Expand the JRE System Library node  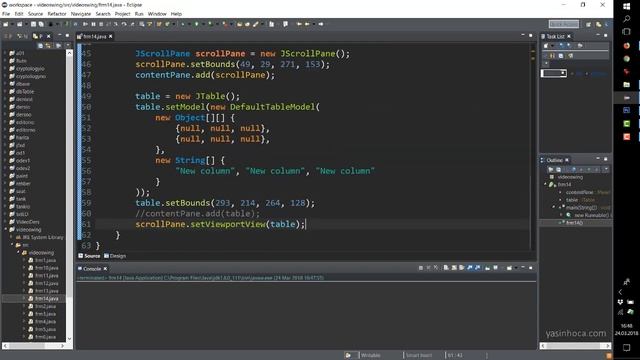tap(12, 237)
